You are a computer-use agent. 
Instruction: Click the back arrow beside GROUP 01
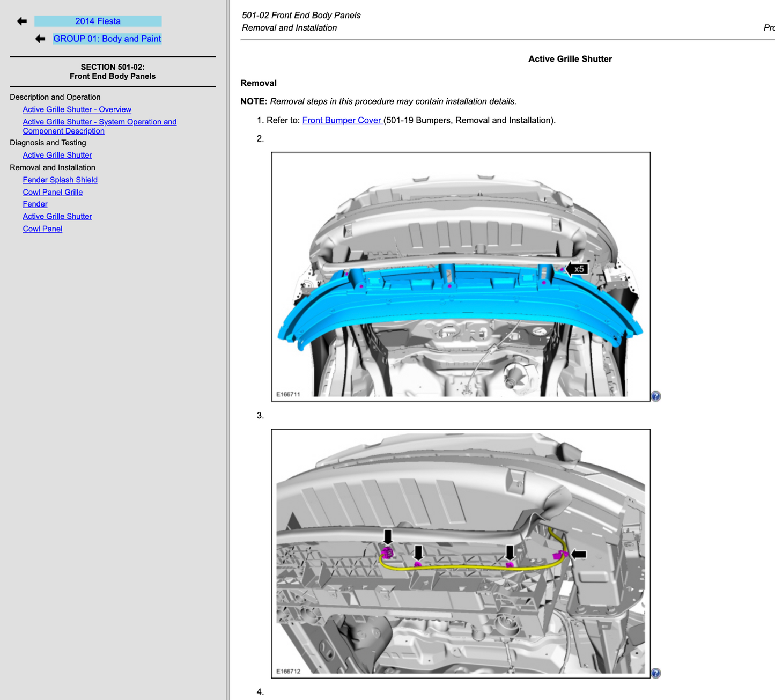[40, 39]
